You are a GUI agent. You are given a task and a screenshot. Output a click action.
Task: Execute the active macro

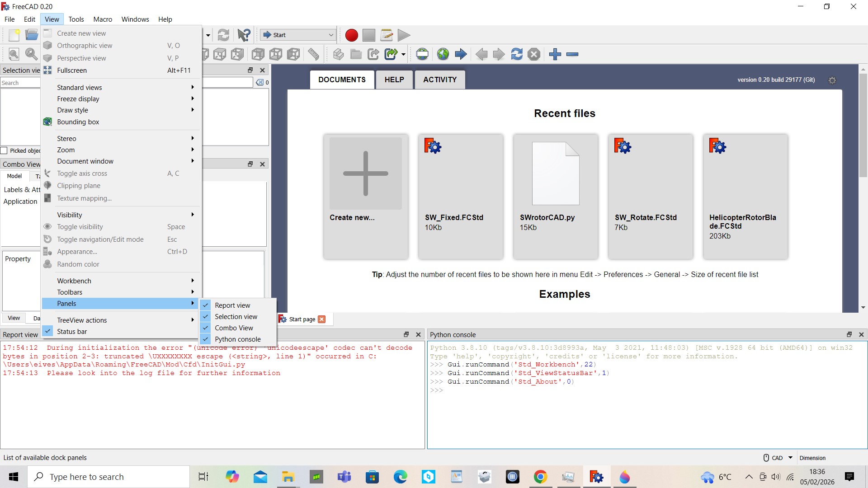click(x=404, y=35)
